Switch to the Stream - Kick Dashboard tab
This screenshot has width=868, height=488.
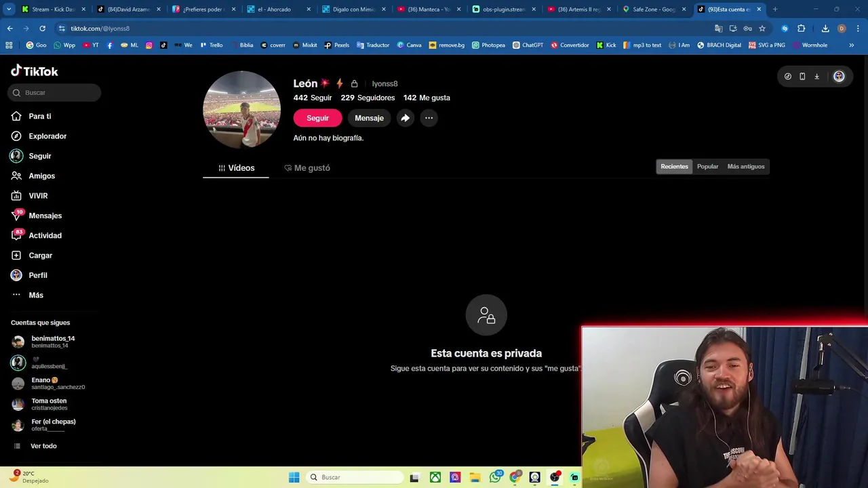54,9
